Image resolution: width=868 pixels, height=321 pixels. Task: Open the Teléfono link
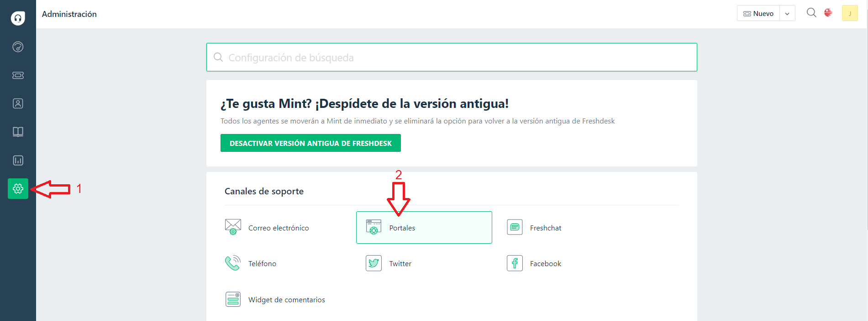pyautogui.click(x=262, y=263)
